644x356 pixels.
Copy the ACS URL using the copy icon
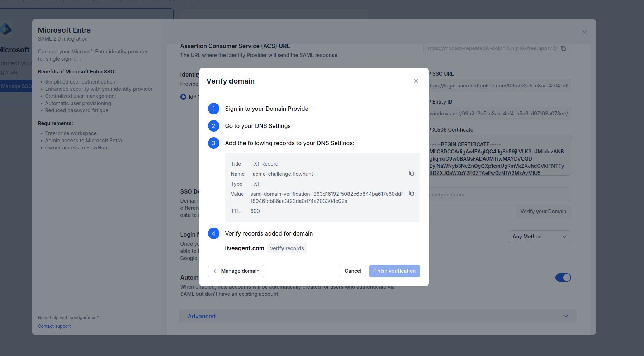(564, 48)
